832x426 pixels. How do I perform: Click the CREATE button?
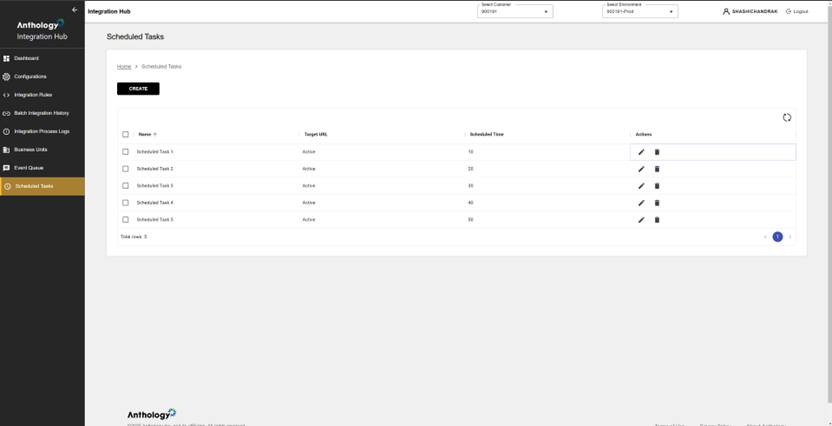pos(138,89)
